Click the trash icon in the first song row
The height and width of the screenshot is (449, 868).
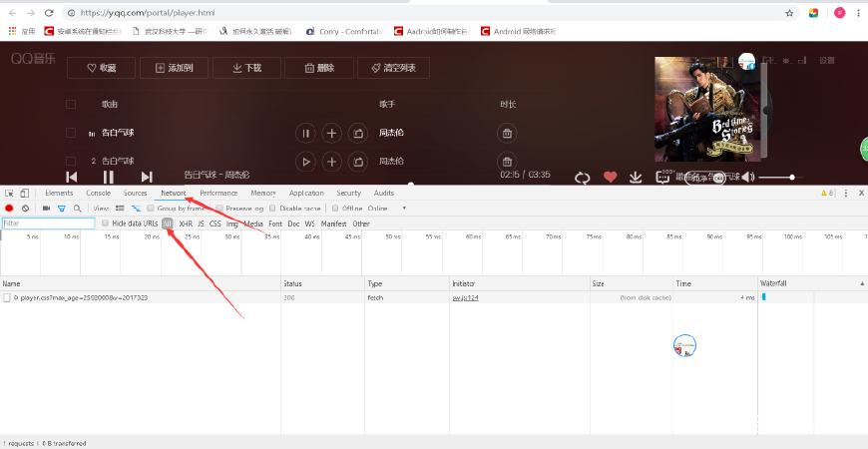(507, 133)
